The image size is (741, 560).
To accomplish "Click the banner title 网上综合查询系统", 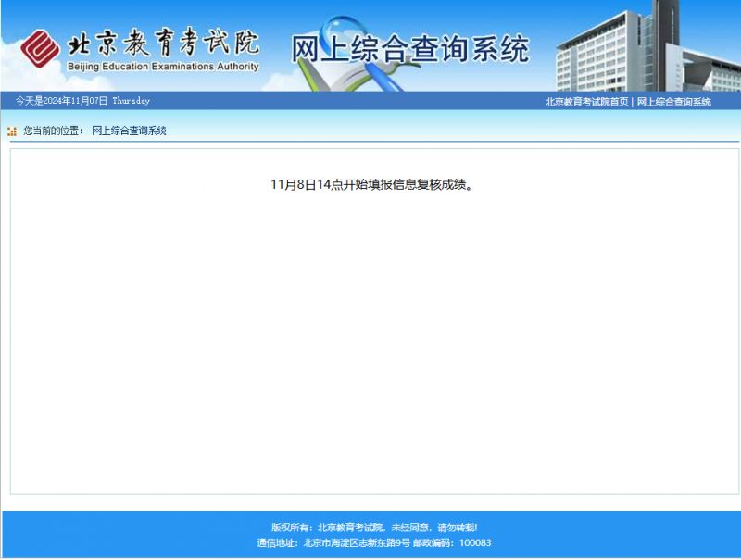I will 409,48.
